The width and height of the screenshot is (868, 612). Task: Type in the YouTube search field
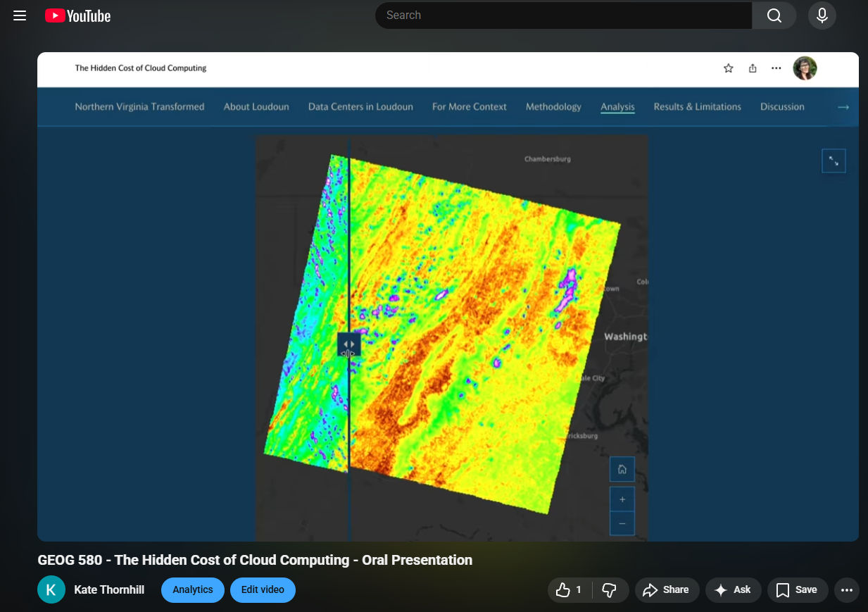point(563,15)
